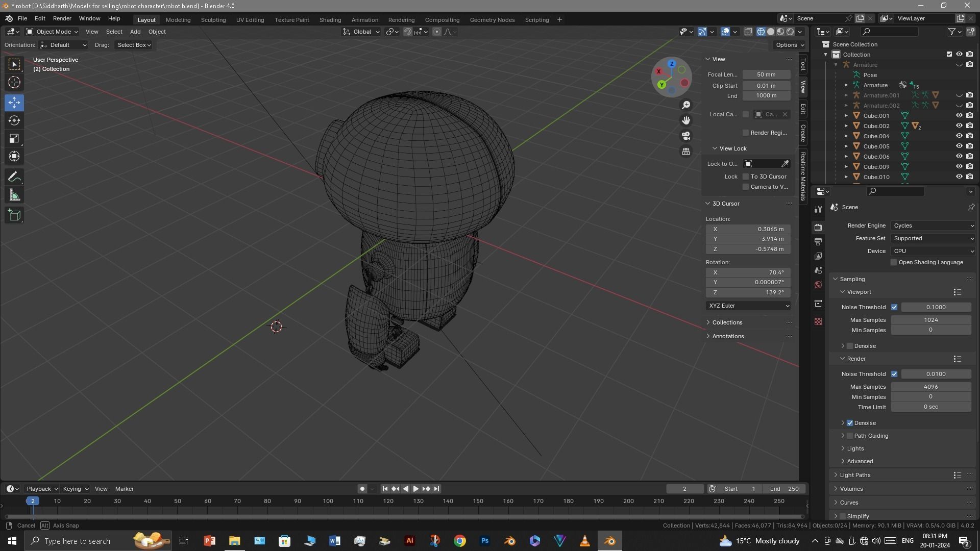The width and height of the screenshot is (980, 551).
Task: Toggle the camera view icon
Action: click(x=686, y=136)
